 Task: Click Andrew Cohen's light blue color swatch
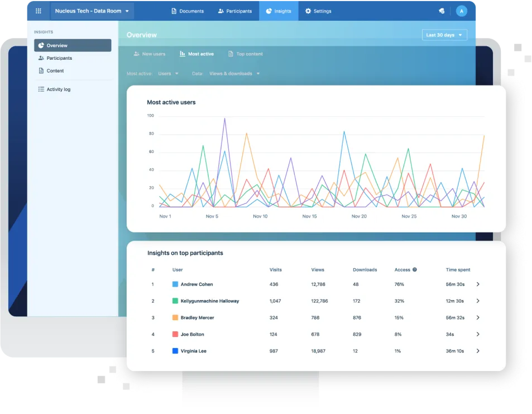point(175,284)
